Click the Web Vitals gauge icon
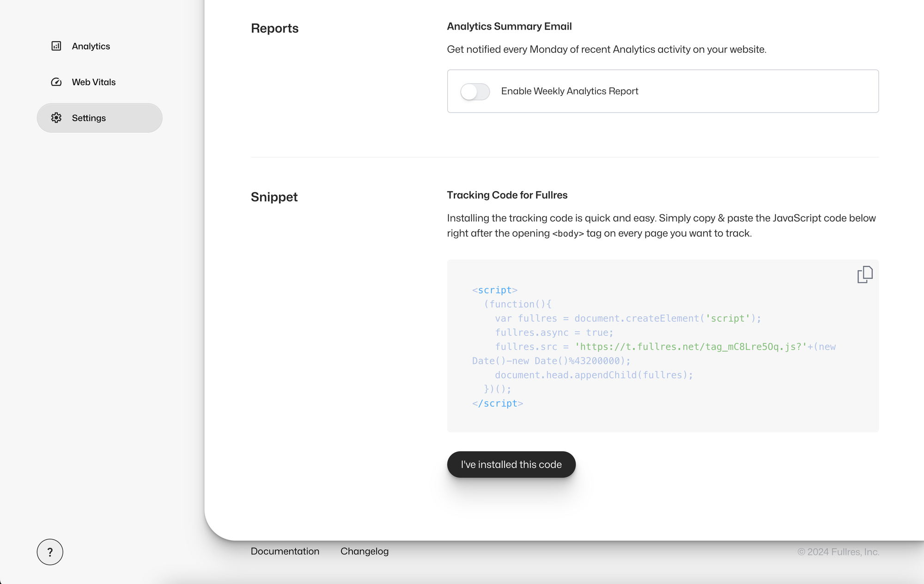This screenshot has height=584, width=924. tap(56, 82)
